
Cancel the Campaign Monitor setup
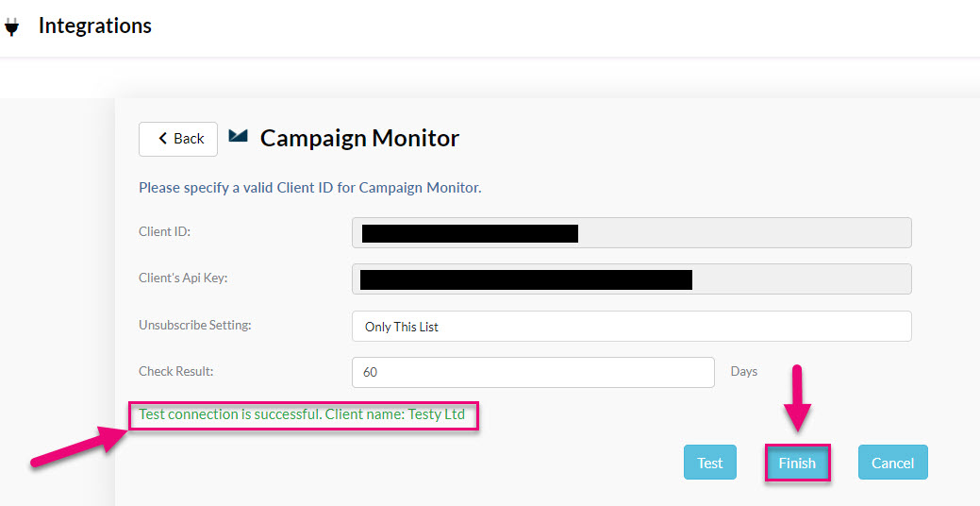click(x=892, y=463)
